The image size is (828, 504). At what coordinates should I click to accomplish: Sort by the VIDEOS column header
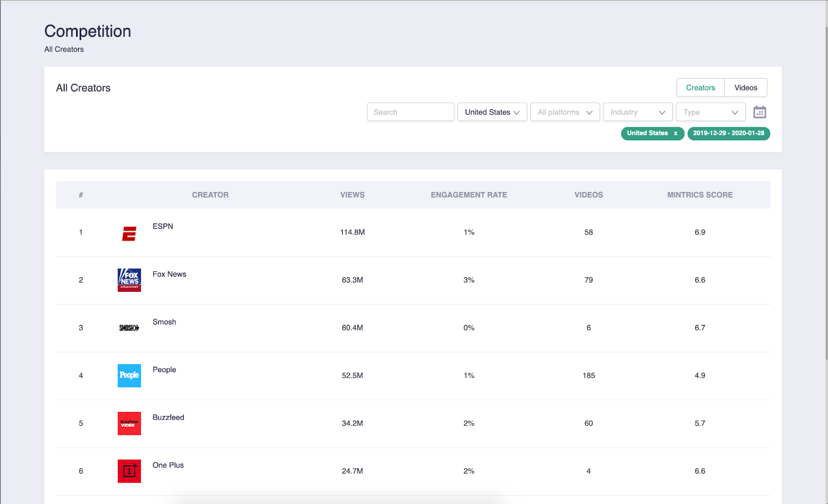click(x=588, y=195)
